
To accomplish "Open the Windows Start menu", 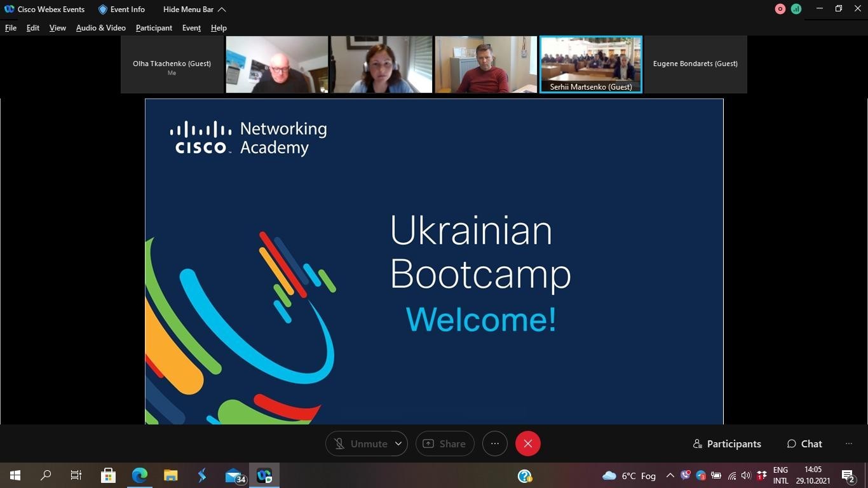I will click(15, 475).
